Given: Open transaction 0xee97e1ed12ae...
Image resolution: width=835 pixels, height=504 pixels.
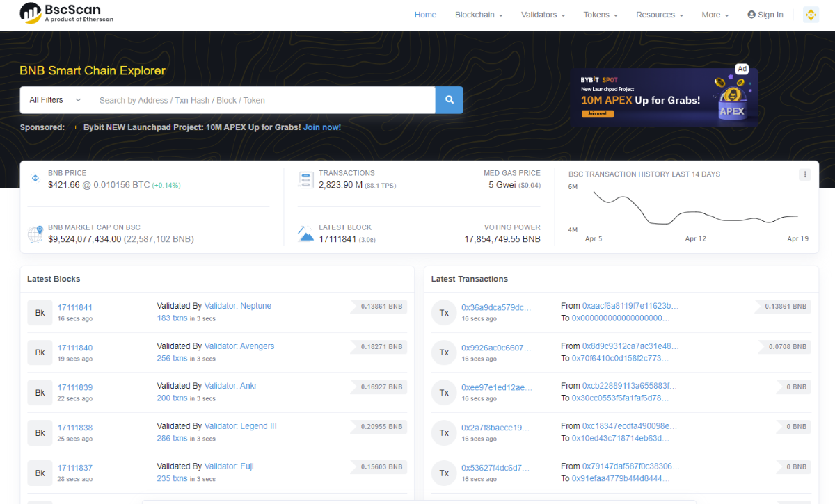Looking at the screenshot, I should point(496,387).
